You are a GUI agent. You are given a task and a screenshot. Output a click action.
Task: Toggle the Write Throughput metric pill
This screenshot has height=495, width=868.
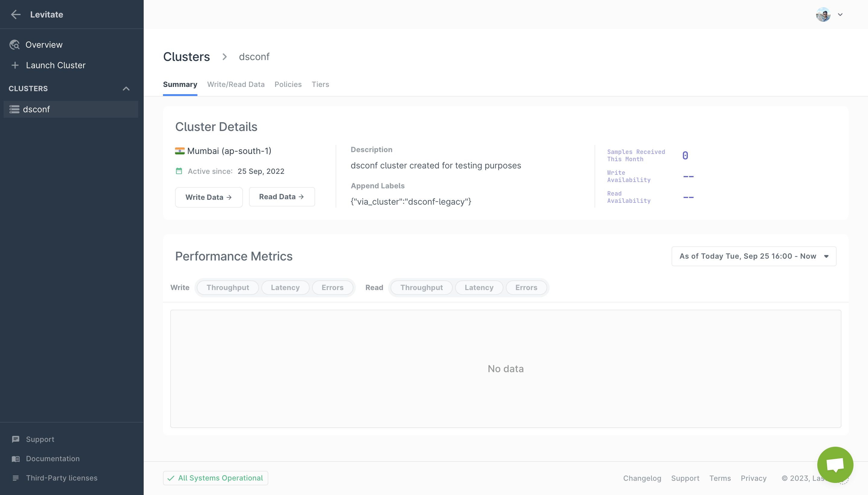pos(228,288)
